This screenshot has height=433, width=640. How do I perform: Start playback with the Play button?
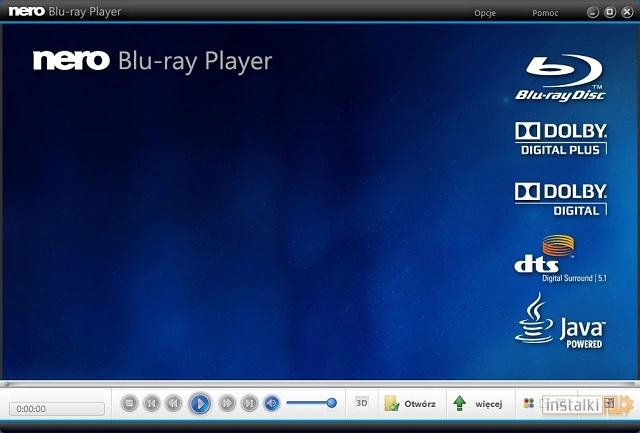pos(200,403)
